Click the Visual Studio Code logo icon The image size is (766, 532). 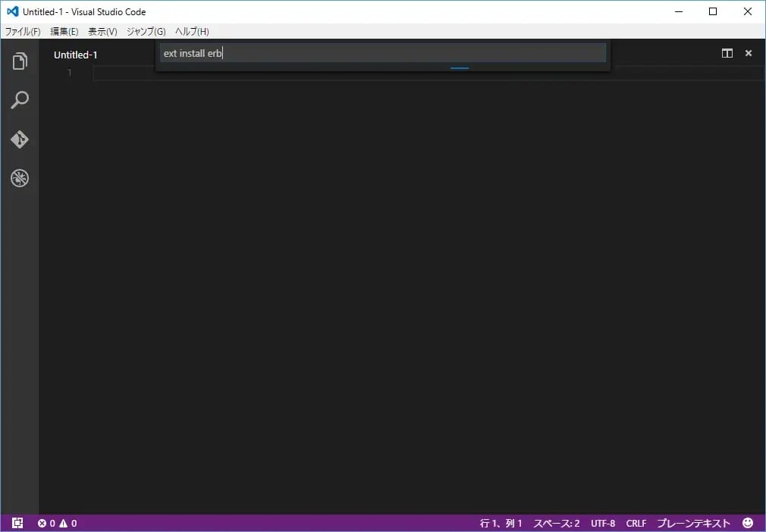click(13, 11)
